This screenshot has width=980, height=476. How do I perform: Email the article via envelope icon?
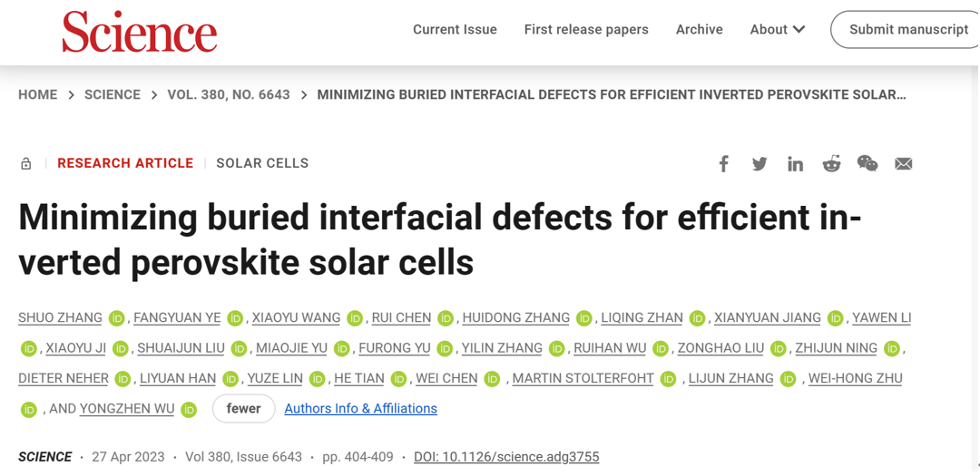click(903, 164)
